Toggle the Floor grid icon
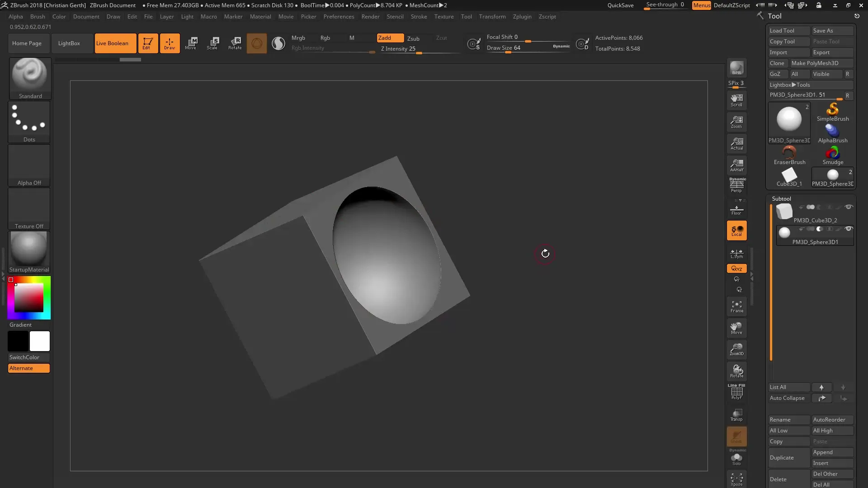Screen dimensions: 868x488 click(x=736, y=210)
